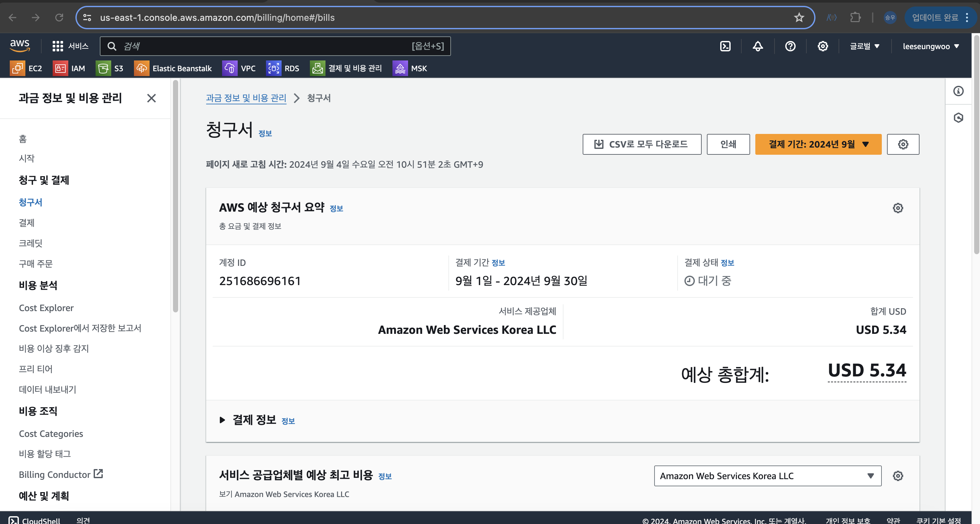Image resolution: width=980 pixels, height=524 pixels.
Task: Click the 과금 정보 및 비용 관리 breadcrumb link
Action: tap(246, 98)
